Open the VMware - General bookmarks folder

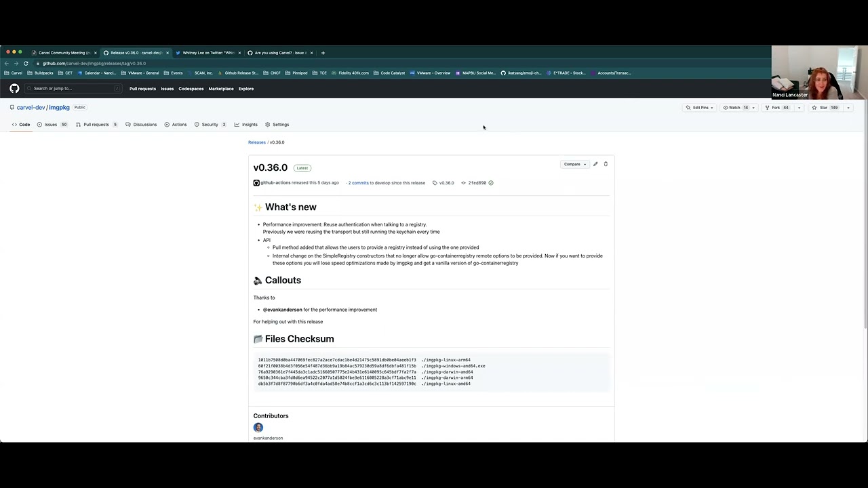click(140, 73)
